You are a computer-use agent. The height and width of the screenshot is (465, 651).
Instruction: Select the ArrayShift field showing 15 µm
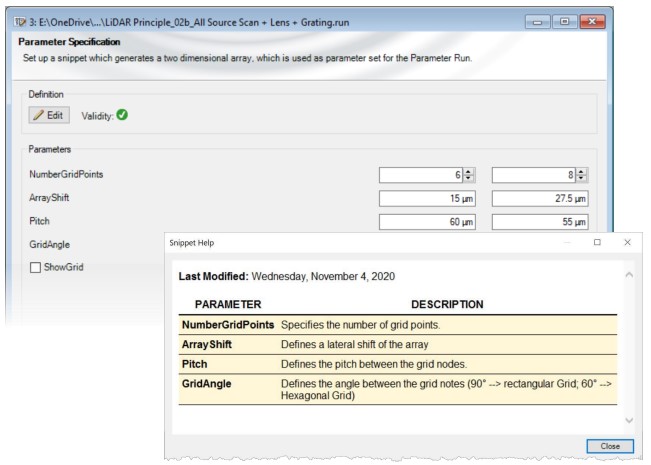[x=427, y=198]
